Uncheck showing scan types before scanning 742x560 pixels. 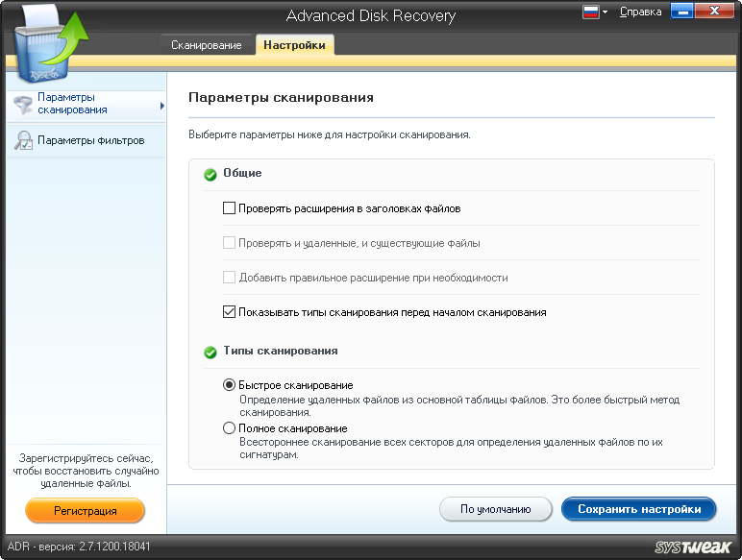229,312
